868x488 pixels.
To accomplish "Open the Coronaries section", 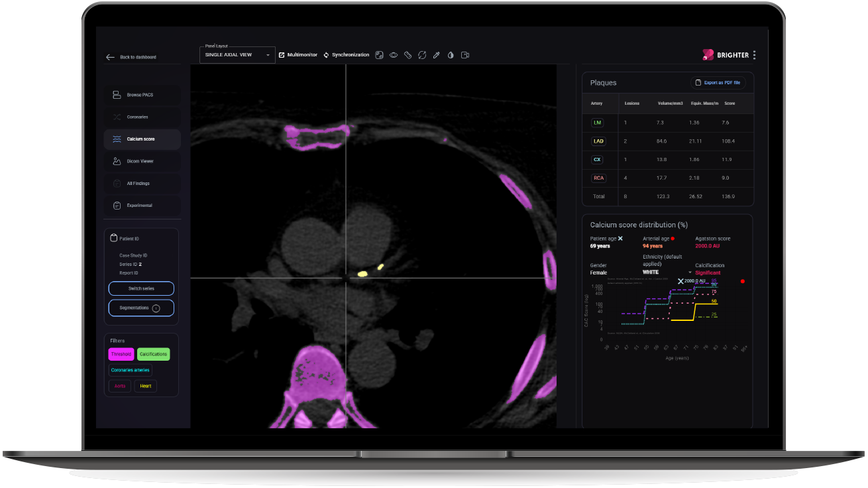I will click(x=142, y=117).
